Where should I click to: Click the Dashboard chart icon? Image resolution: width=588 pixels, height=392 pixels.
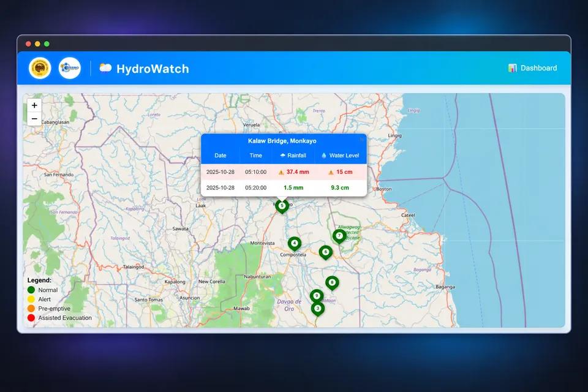pos(512,68)
